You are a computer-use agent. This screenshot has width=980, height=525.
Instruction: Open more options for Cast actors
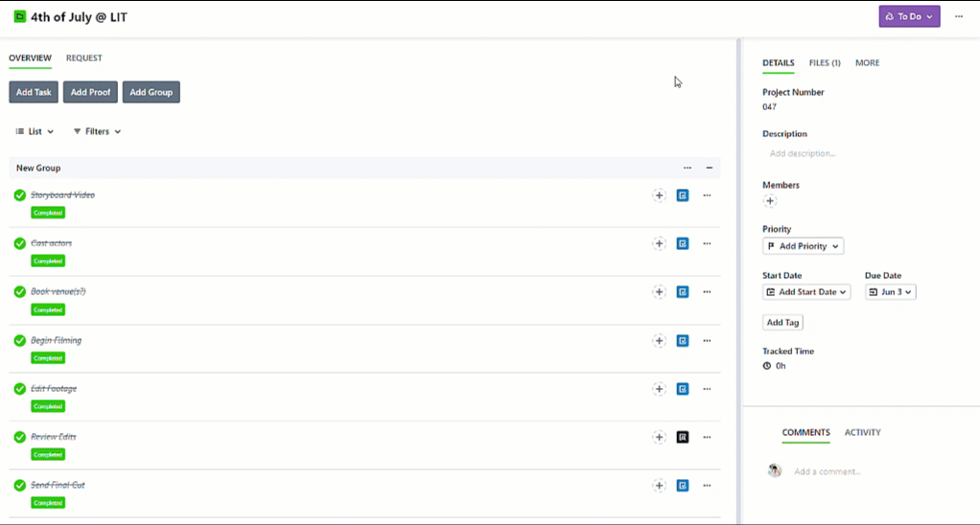tap(707, 243)
